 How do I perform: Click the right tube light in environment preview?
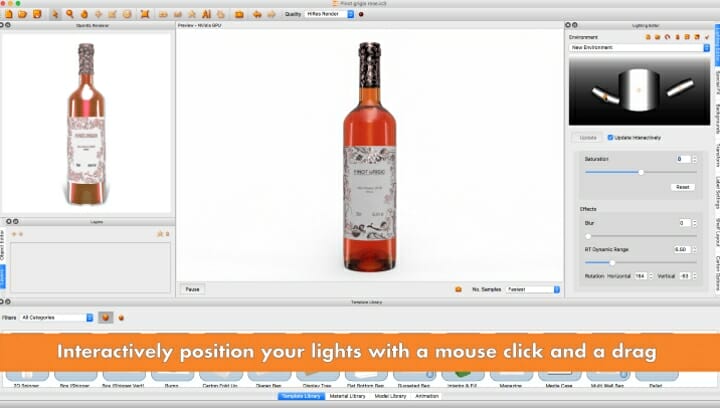pos(680,88)
